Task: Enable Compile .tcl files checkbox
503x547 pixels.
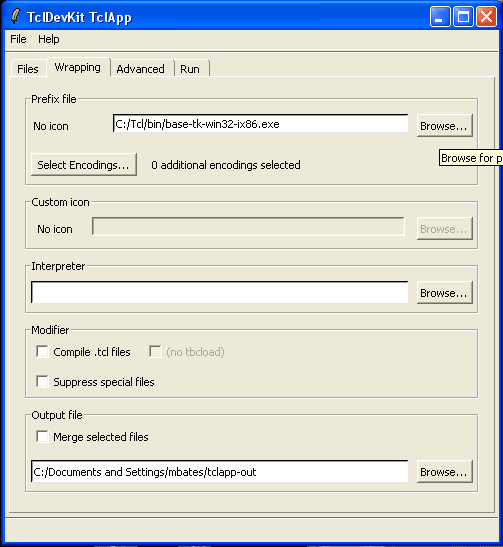Action: pos(43,352)
